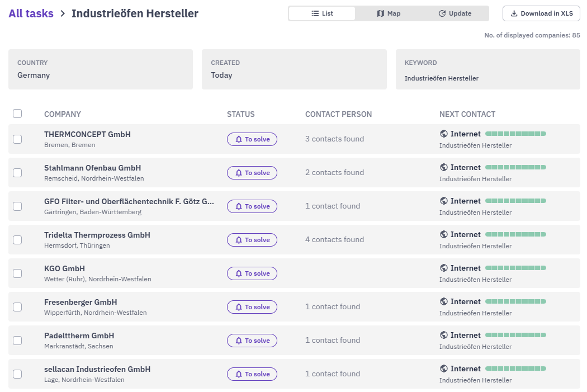This screenshot has width=587, height=392.
Task: Open the Tridelta Thermprozess GmbH entry
Action: pos(97,235)
